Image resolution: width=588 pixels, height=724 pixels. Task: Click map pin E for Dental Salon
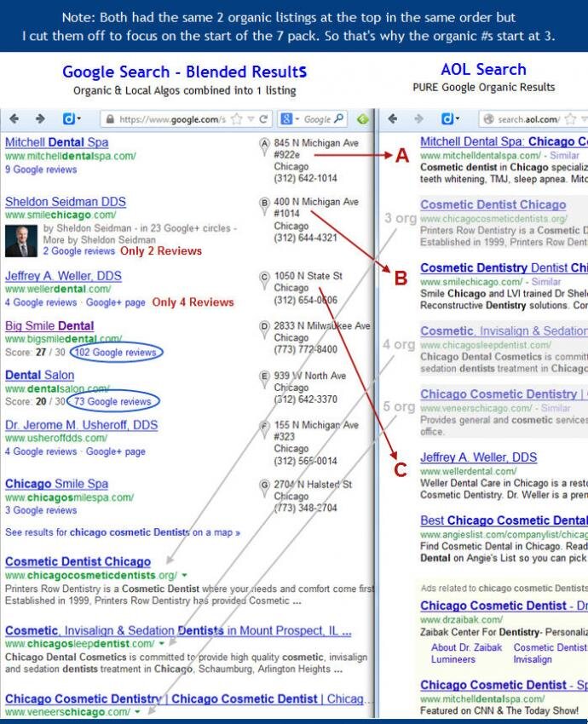pyautogui.click(x=264, y=379)
